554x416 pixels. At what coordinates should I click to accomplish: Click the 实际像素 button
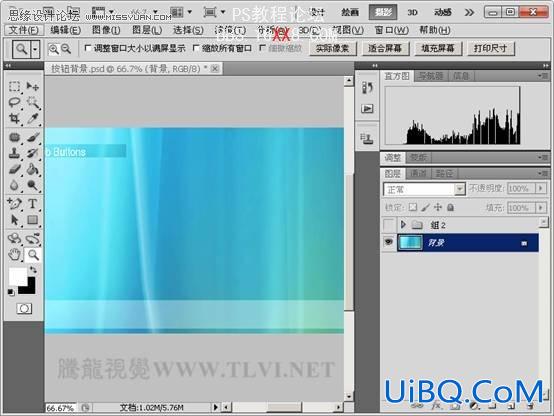332,48
